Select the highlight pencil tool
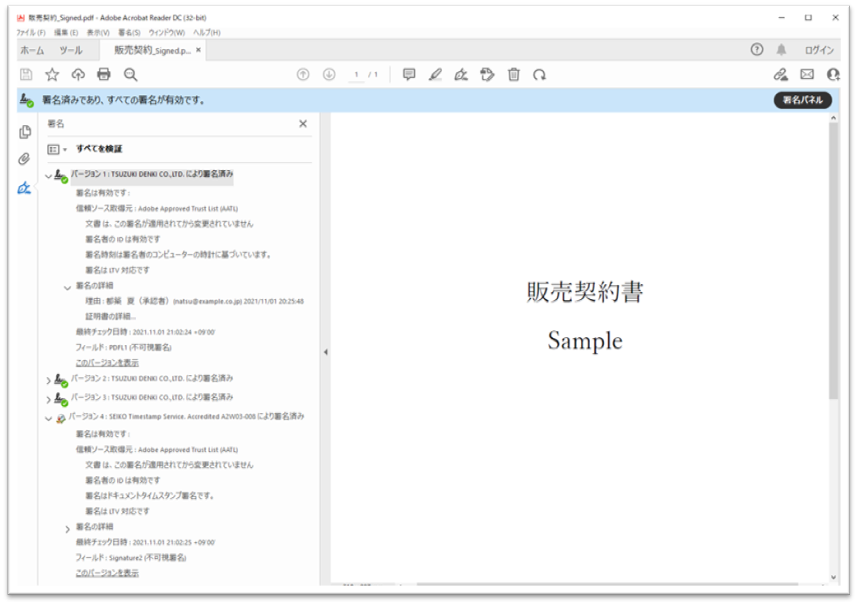This screenshot has height=605, width=858. (435, 74)
